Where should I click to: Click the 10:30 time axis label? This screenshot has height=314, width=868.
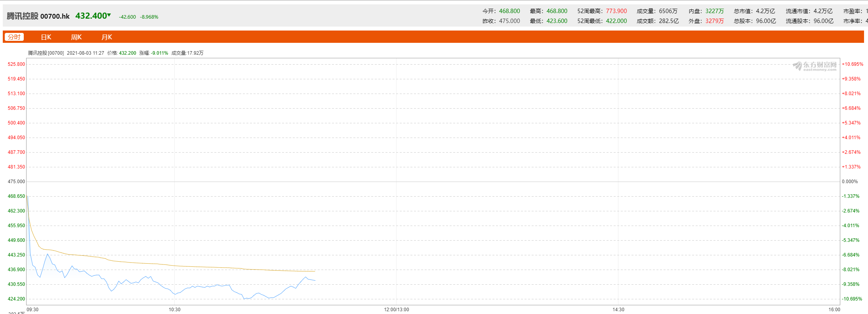tap(175, 310)
